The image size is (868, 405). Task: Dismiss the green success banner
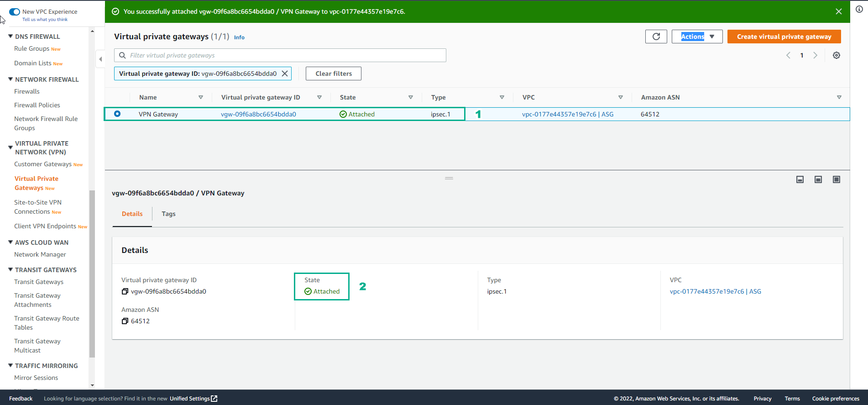[x=839, y=11]
